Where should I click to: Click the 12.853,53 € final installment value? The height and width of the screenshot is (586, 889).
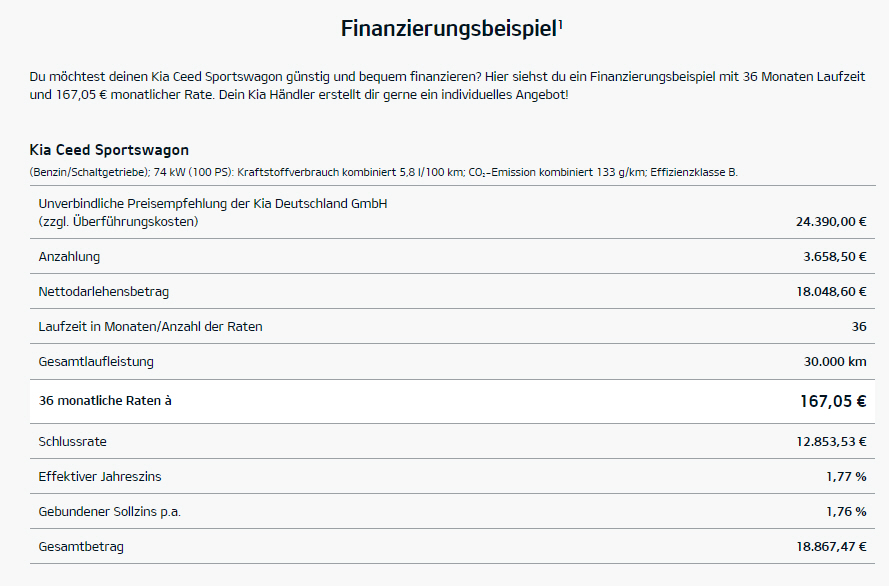pyautogui.click(x=831, y=441)
